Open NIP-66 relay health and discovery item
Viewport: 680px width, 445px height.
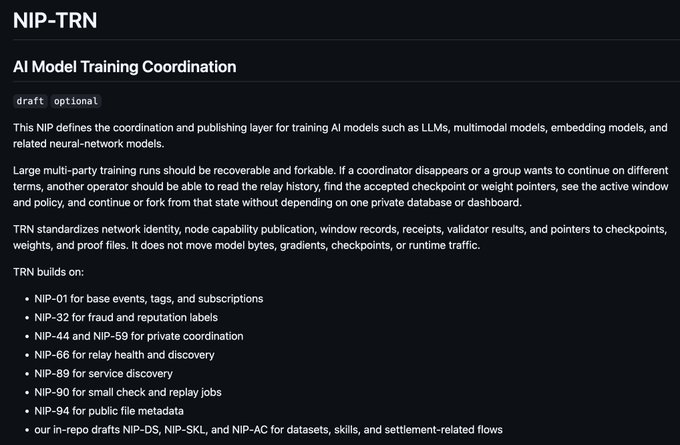[x=54, y=354]
